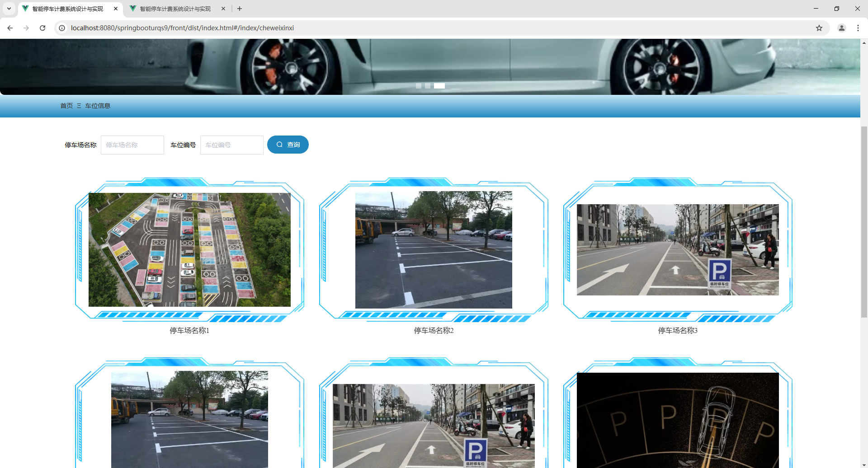Click the address bar URL

(182, 28)
